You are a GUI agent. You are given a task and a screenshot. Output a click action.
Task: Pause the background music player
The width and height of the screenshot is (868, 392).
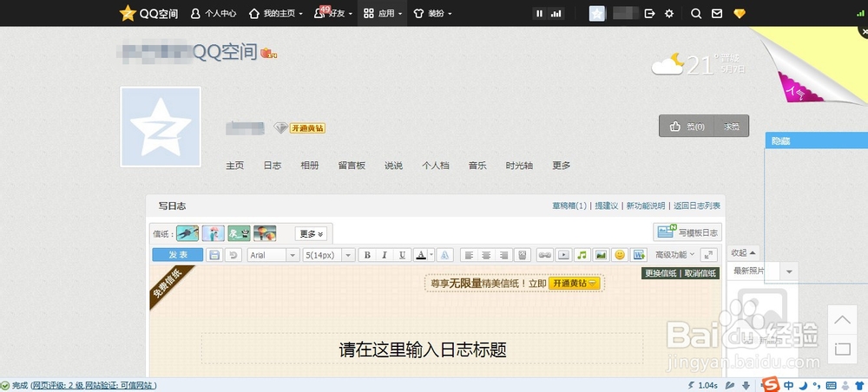coord(540,13)
